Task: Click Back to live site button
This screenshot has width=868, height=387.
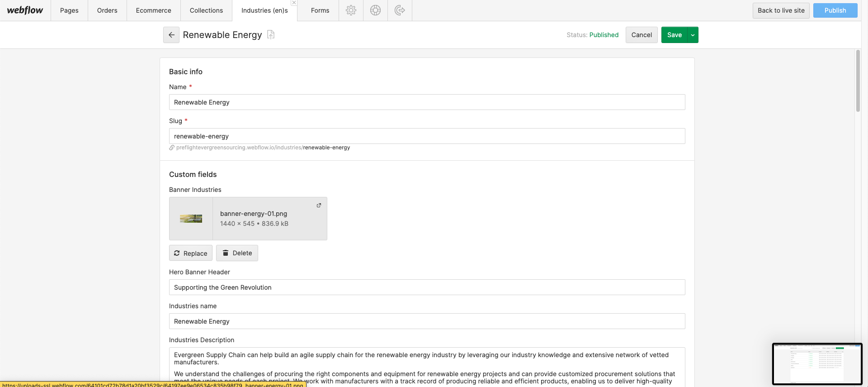Action: [x=781, y=10]
